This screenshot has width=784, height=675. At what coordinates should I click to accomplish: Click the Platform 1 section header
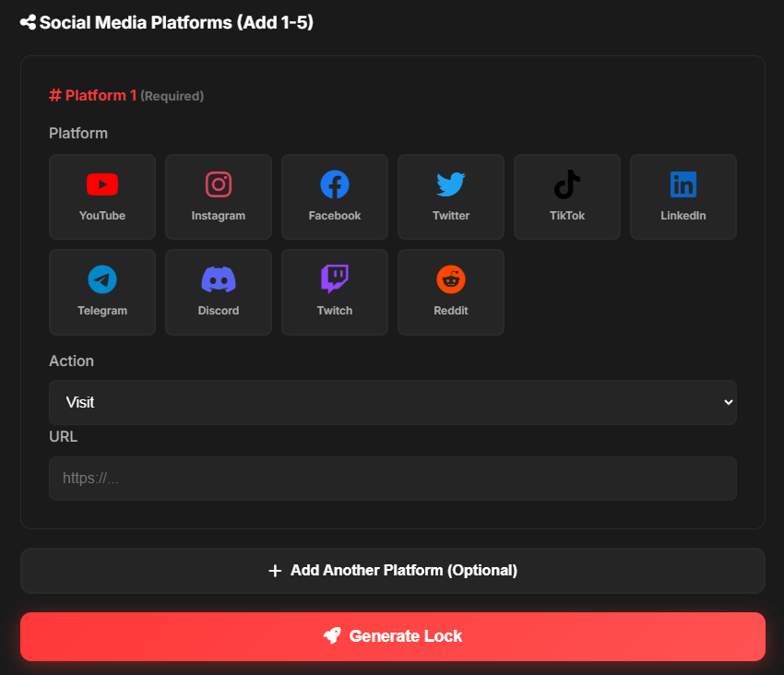[x=92, y=95]
